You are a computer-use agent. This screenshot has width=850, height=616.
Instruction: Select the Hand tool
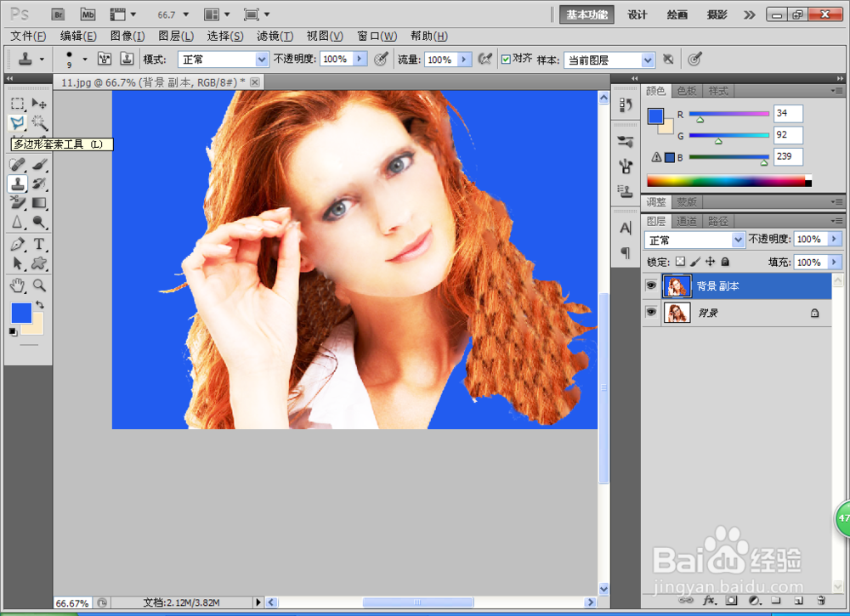[x=17, y=285]
